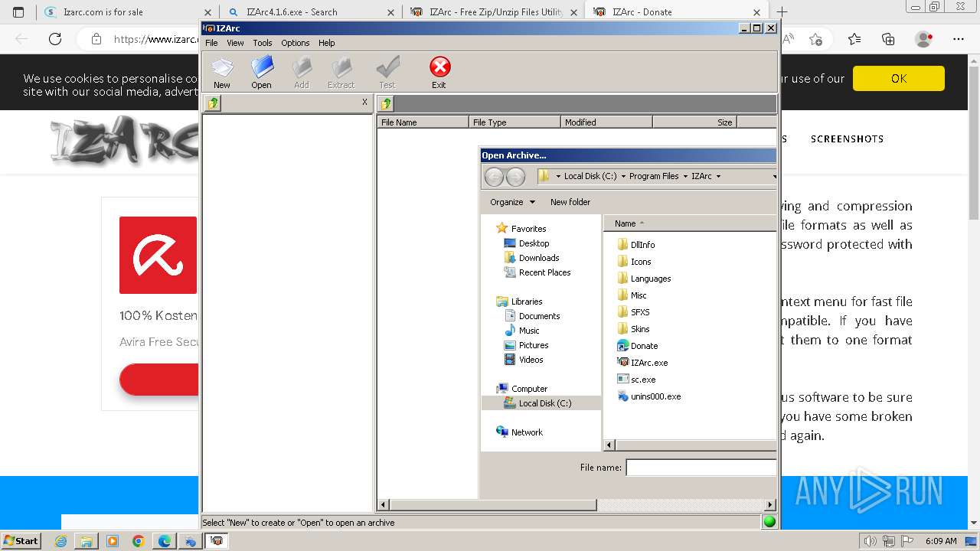This screenshot has height=551, width=980.
Task: Click the Test toolbar icon
Action: point(387,73)
